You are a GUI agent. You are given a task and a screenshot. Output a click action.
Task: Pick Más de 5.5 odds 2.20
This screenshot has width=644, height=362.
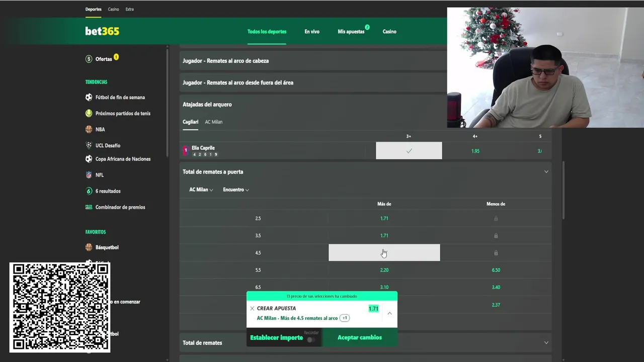click(x=384, y=270)
